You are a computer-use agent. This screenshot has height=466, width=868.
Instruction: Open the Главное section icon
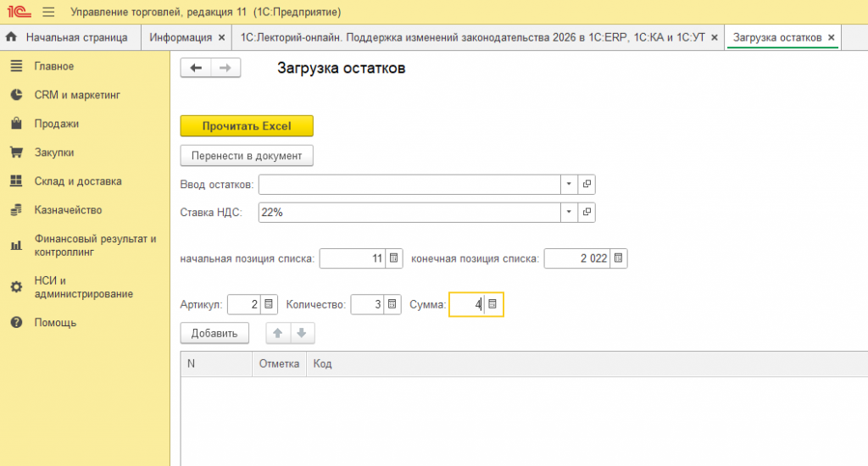pos(17,66)
